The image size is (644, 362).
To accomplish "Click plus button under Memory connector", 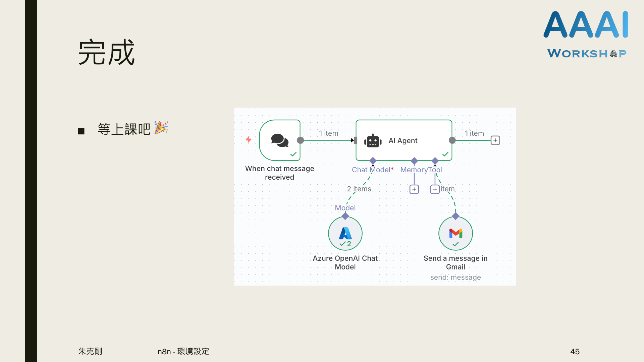I will click(414, 189).
